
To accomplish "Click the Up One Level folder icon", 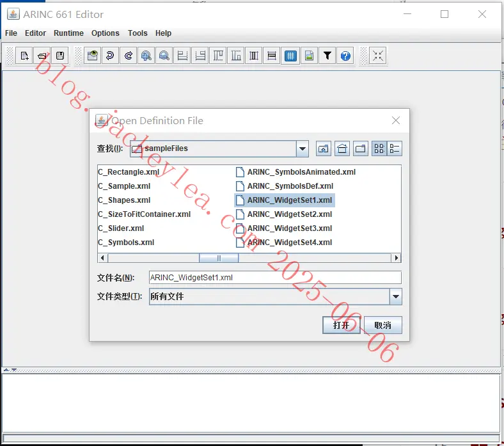I will (x=324, y=148).
